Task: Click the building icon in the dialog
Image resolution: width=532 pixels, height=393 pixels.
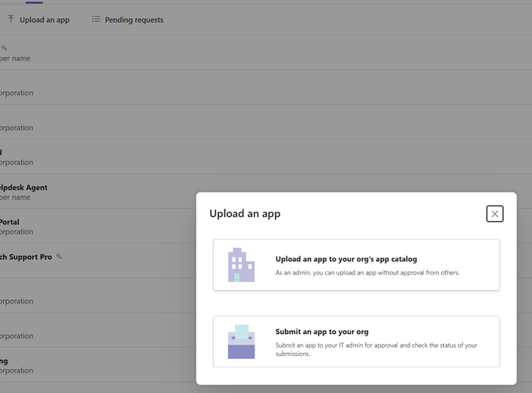Action: [241, 265]
